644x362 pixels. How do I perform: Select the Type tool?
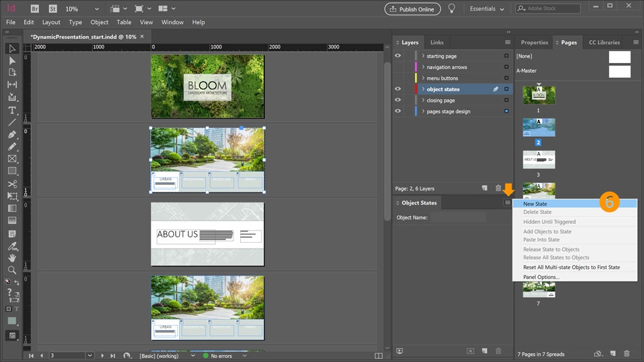[12, 110]
